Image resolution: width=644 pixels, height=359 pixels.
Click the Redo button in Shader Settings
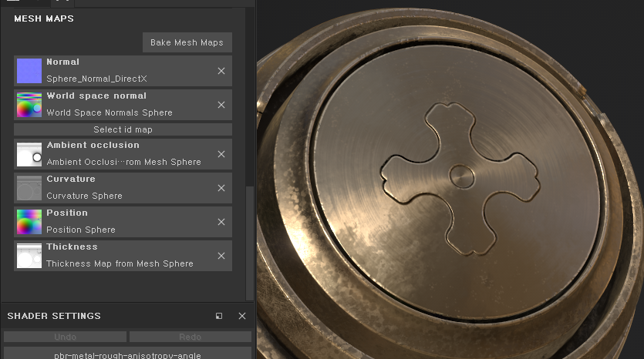[191, 337]
